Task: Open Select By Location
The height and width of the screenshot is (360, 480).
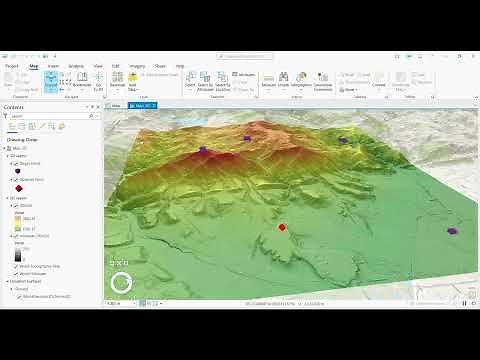Action: 223,81
